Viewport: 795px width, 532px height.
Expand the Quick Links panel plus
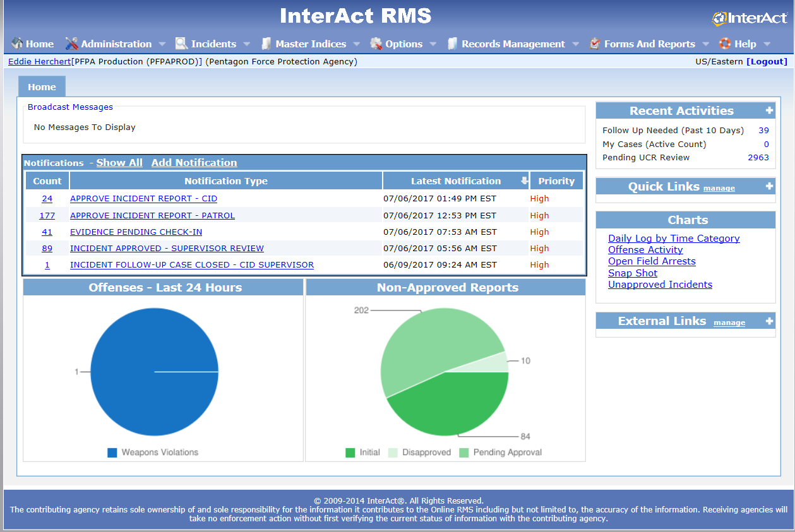point(769,186)
